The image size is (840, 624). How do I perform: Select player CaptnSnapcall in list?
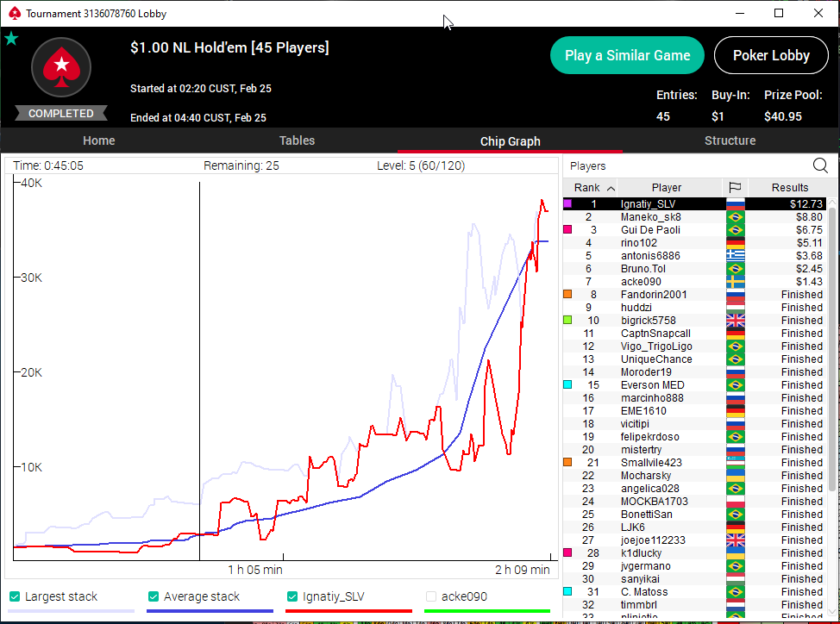[694, 334]
